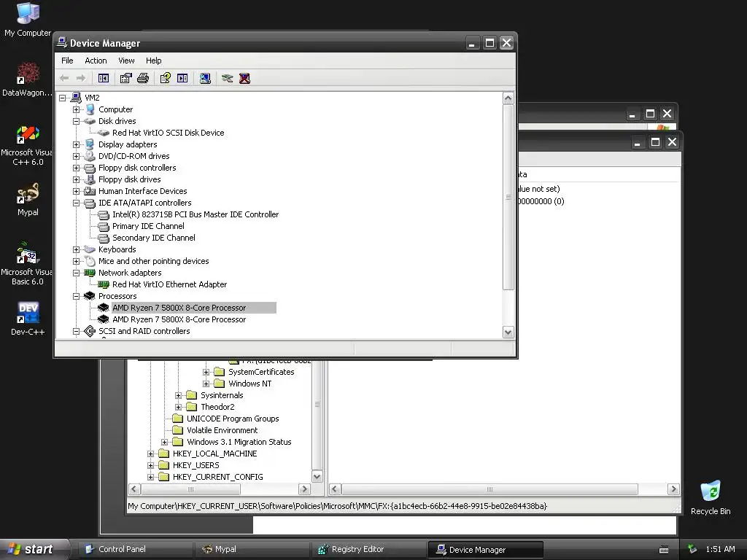The image size is (747, 560).
Task: Select Volatile Environment registry key
Action: 222,430
